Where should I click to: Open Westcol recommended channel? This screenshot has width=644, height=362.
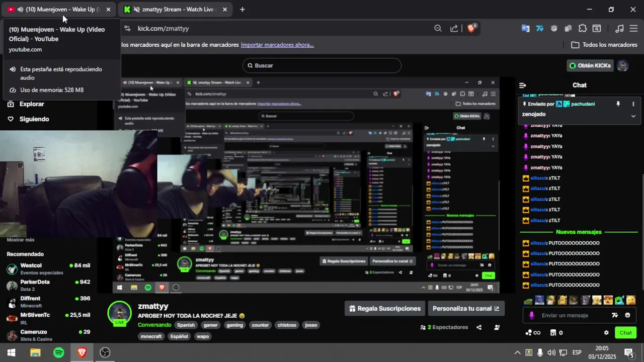[48, 269]
